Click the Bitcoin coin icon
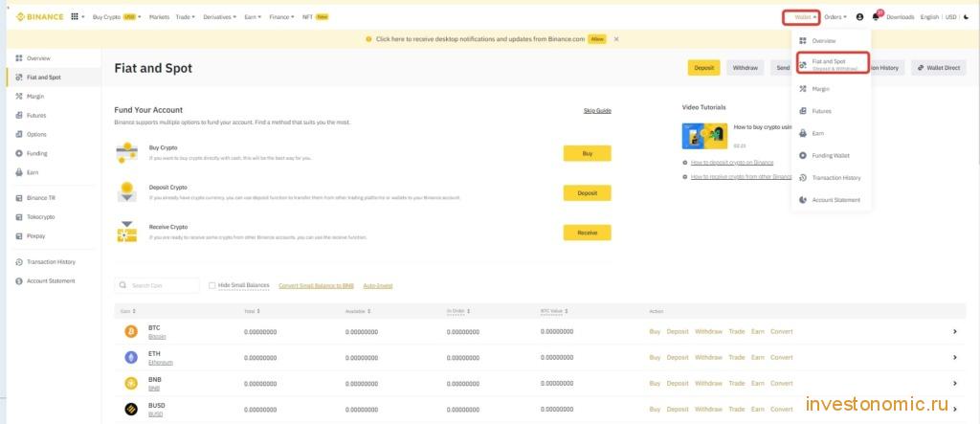 click(130, 331)
